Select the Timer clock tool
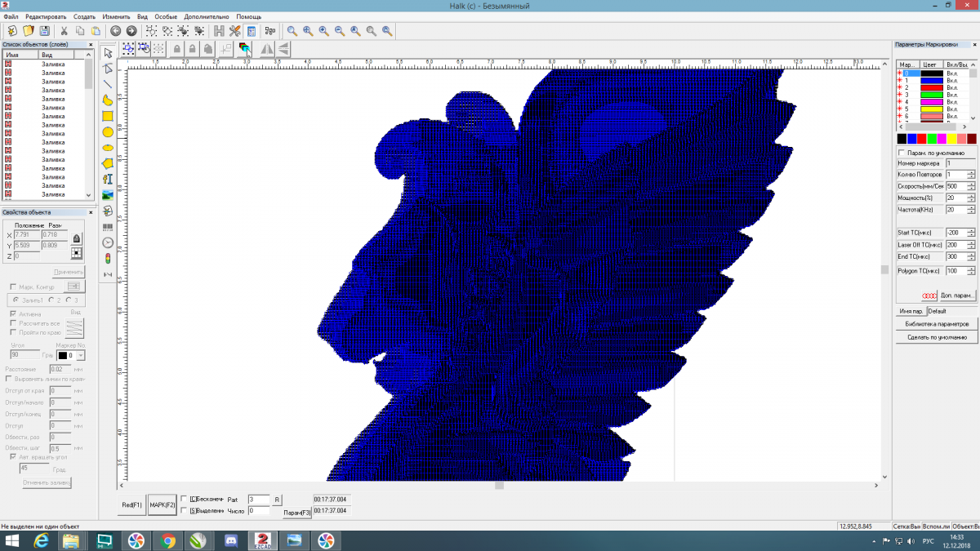This screenshot has width=980, height=551. [108, 242]
